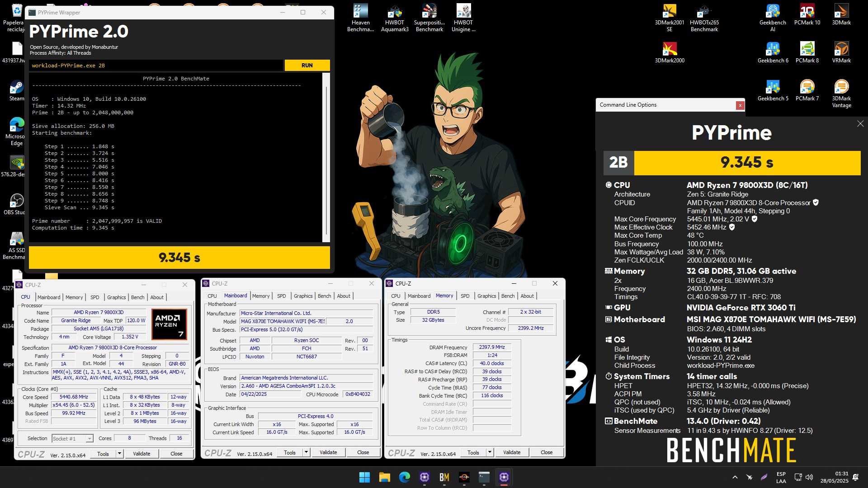The height and width of the screenshot is (488, 868).
Task: Click the workload command input field
Action: tap(156, 66)
